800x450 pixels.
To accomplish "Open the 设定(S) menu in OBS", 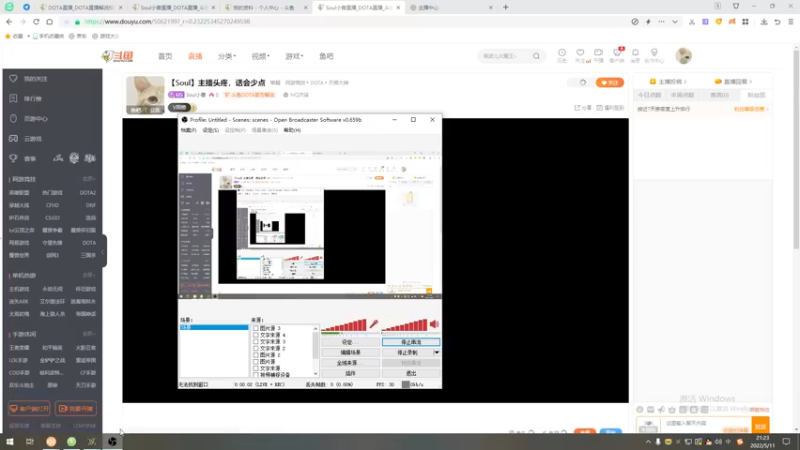I will coord(210,130).
